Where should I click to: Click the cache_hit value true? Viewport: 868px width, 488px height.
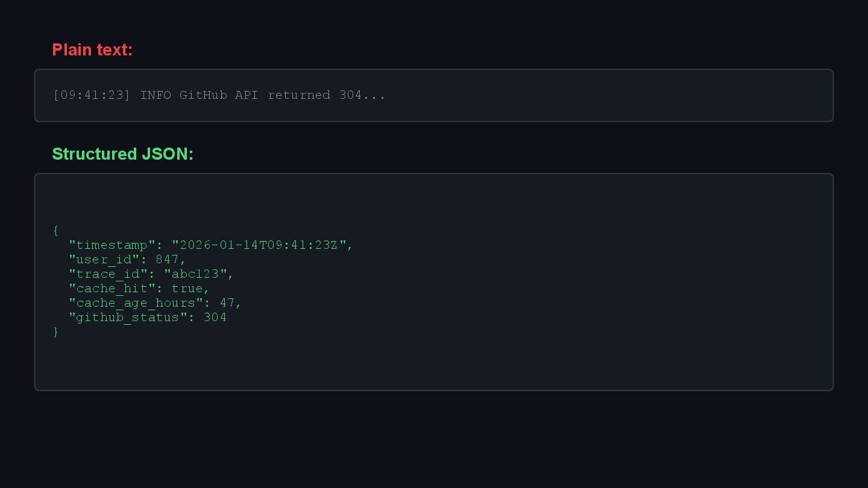click(x=187, y=289)
